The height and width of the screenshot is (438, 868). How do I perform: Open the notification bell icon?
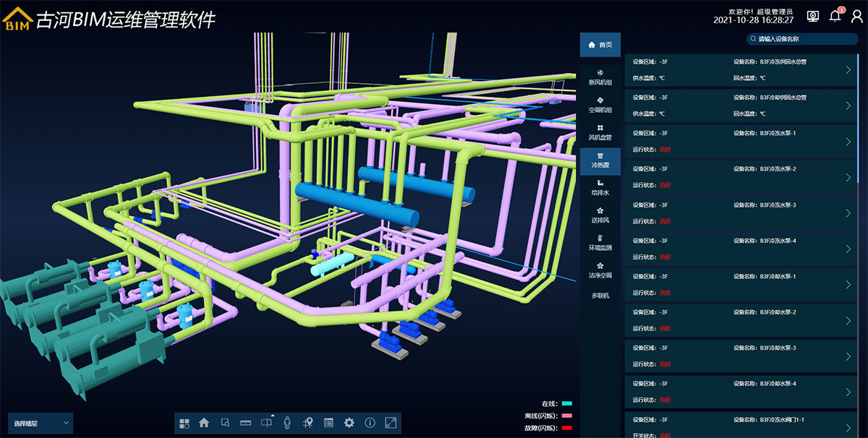pyautogui.click(x=835, y=17)
